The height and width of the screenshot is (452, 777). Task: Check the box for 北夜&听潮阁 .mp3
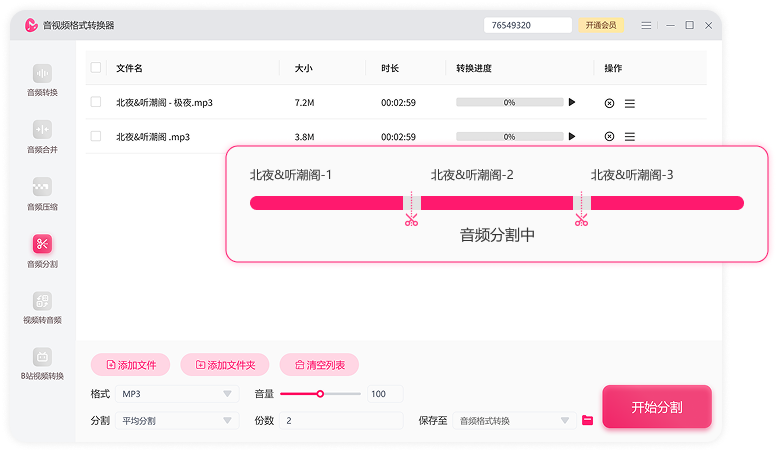[96, 136]
